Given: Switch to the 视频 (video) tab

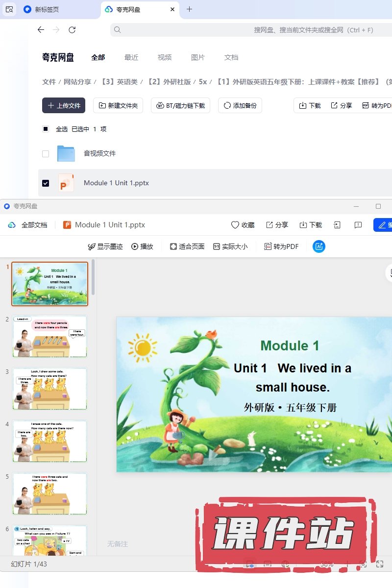Looking at the screenshot, I should pos(165,57).
